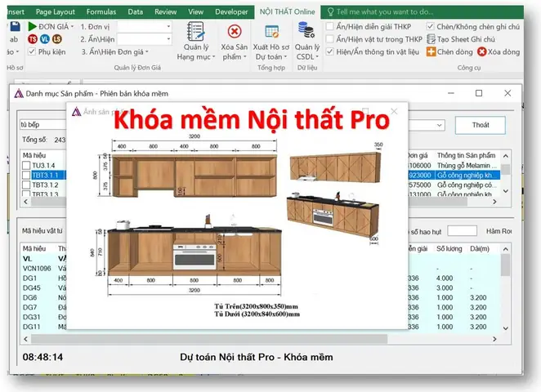Click Tạo Sheet Ghi chú label
Viewport: 541px width, 392px height.
point(466,39)
